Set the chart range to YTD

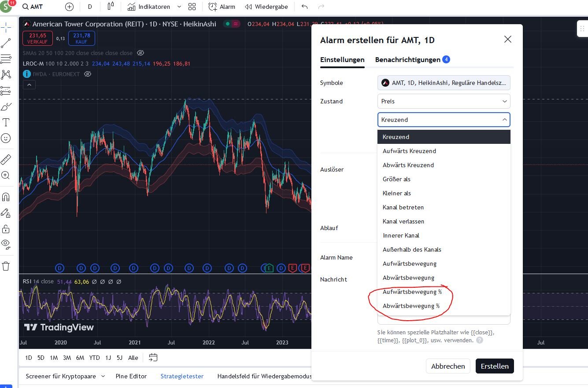click(94, 358)
